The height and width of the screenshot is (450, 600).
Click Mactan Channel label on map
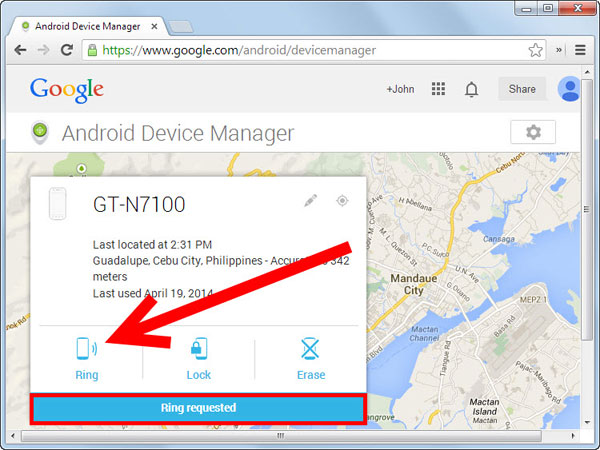click(424, 334)
